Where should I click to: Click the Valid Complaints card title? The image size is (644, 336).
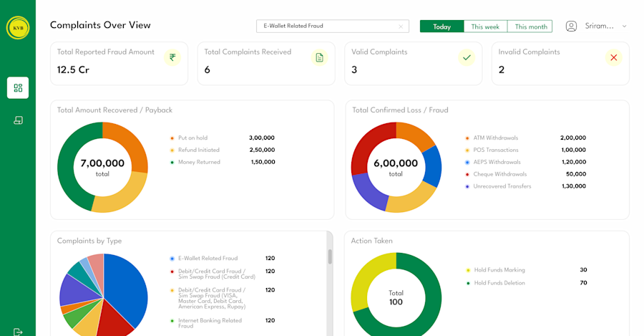[x=379, y=52]
